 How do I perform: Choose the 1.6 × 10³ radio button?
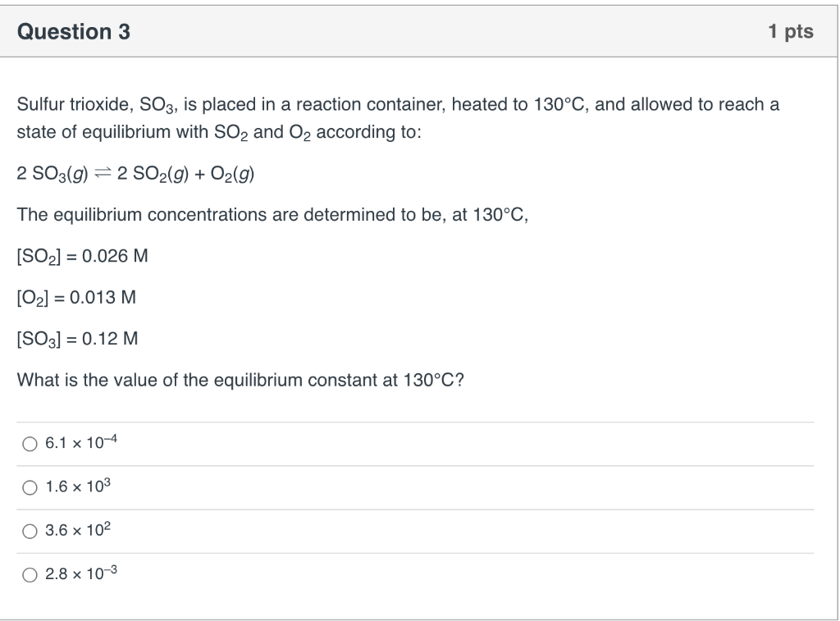click(x=30, y=487)
